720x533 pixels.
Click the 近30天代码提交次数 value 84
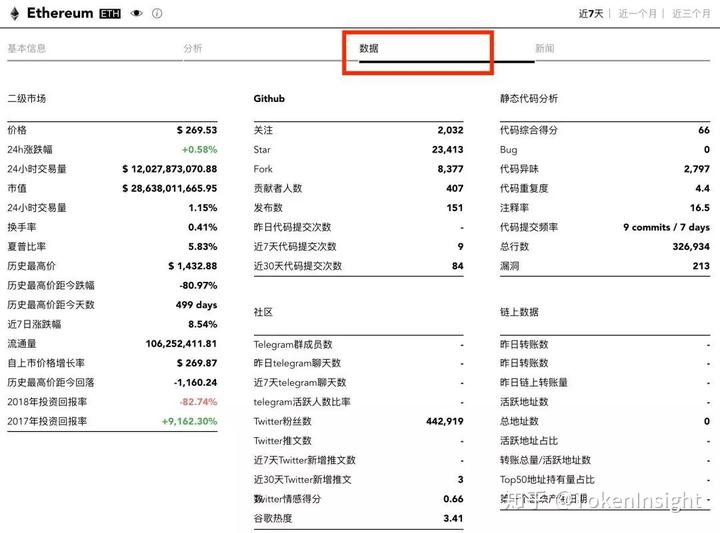(458, 266)
